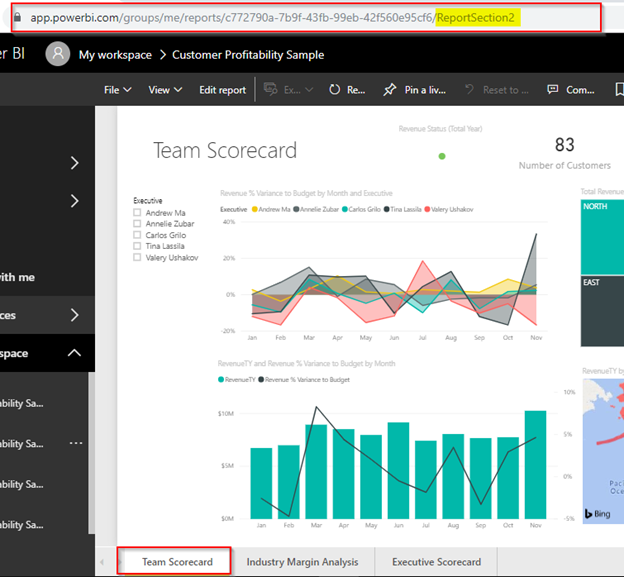This screenshot has height=577, width=624.
Task: Click the Export icon in toolbar
Action: (x=271, y=89)
